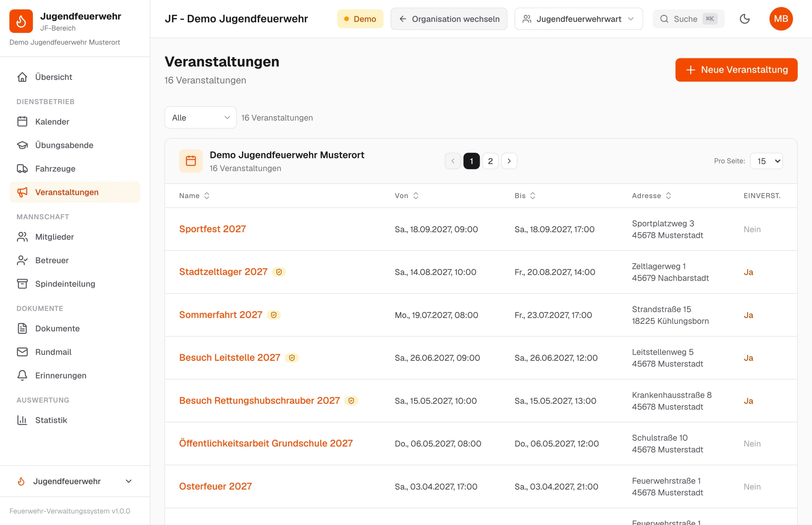This screenshot has width=812, height=525.
Task: Click Organisation wechseln button
Action: (449, 19)
